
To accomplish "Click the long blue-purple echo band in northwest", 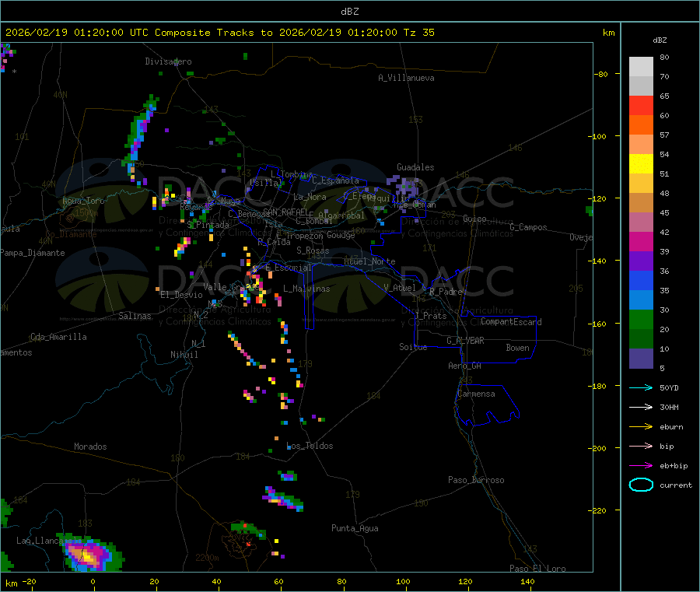I will pyautogui.click(x=140, y=134).
